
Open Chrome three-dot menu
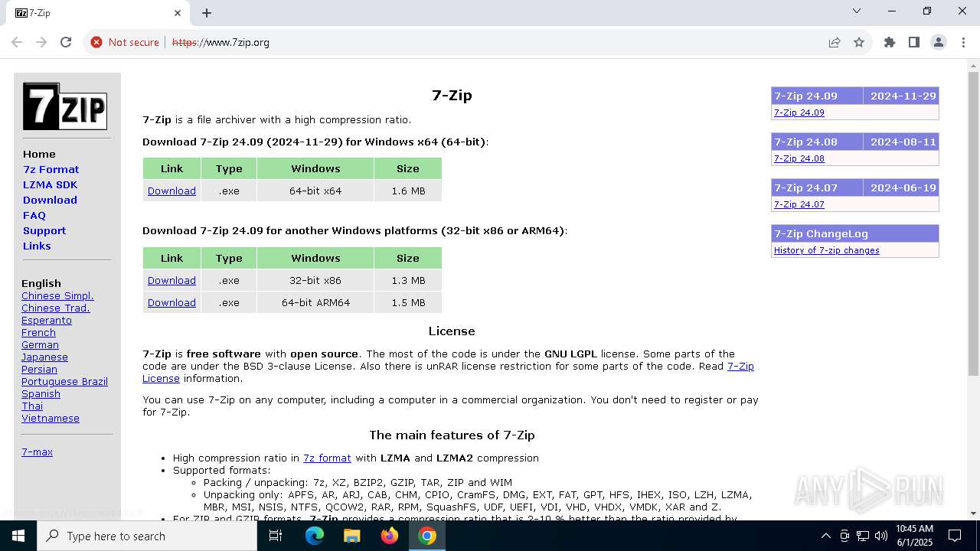coord(963,42)
